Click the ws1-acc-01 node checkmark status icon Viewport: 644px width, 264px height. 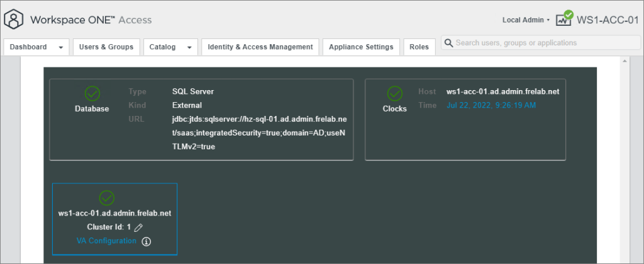[x=107, y=198]
